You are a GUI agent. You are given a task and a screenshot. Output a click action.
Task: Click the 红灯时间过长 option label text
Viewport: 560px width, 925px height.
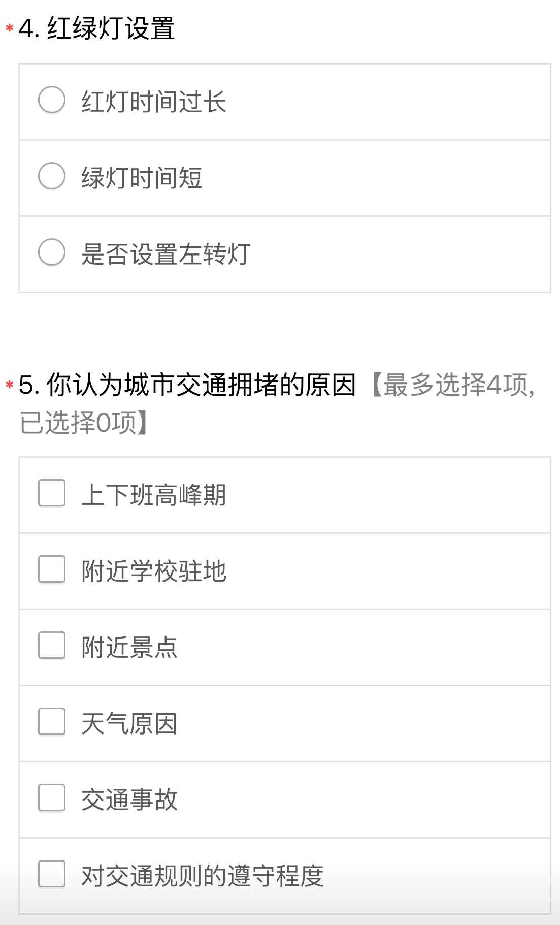pyautogui.click(x=153, y=102)
